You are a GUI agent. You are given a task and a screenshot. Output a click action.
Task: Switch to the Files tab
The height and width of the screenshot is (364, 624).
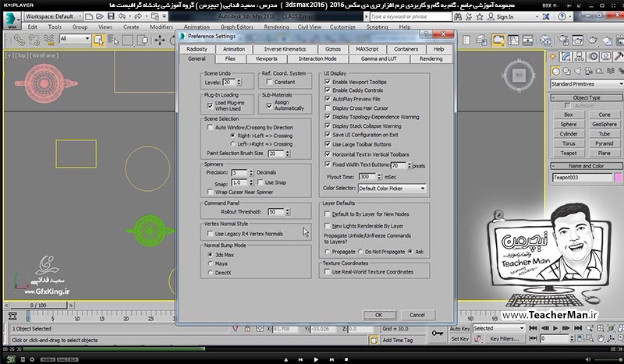click(230, 59)
